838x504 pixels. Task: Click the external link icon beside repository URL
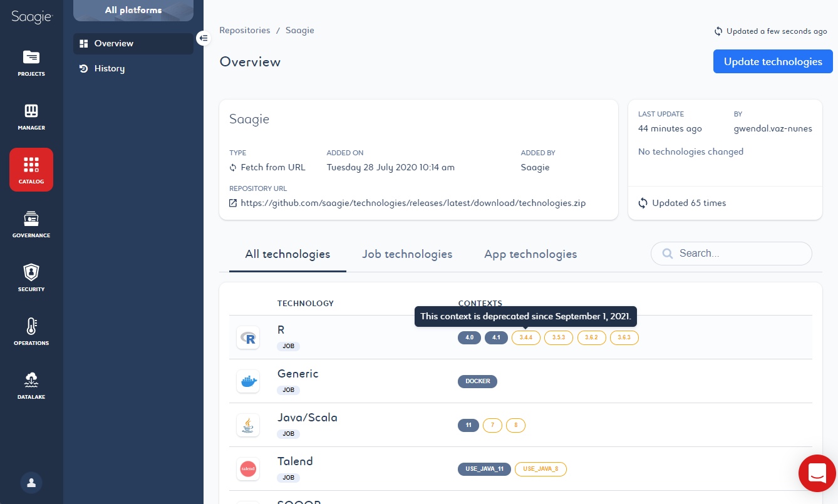coord(233,203)
